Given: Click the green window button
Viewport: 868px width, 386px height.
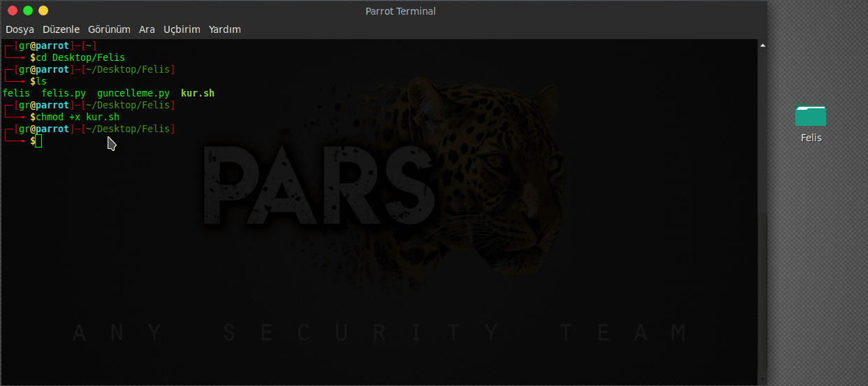Looking at the screenshot, I should point(28,10).
